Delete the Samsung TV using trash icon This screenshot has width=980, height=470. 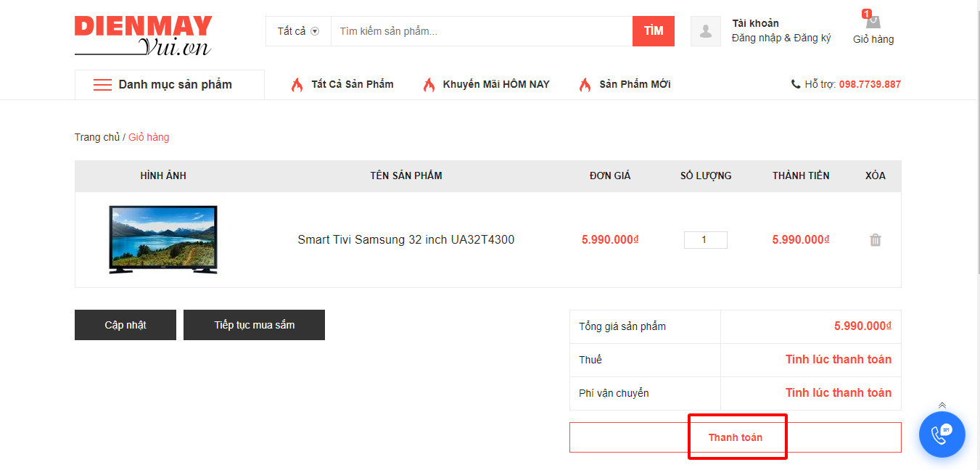click(876, 240)
